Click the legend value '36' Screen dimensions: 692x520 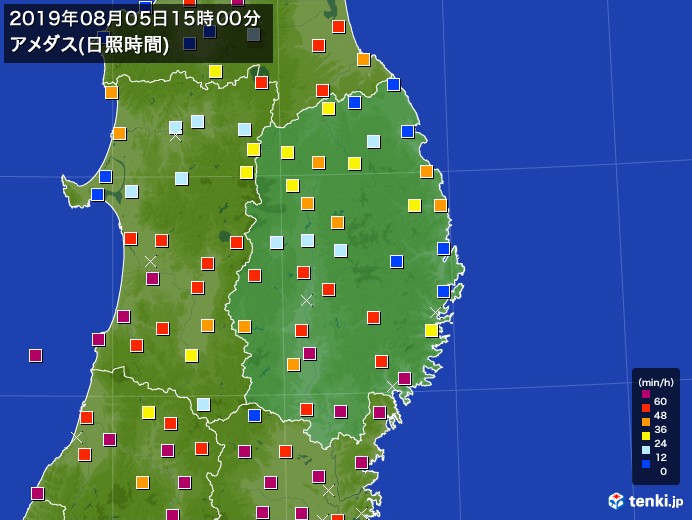point(660,429)
